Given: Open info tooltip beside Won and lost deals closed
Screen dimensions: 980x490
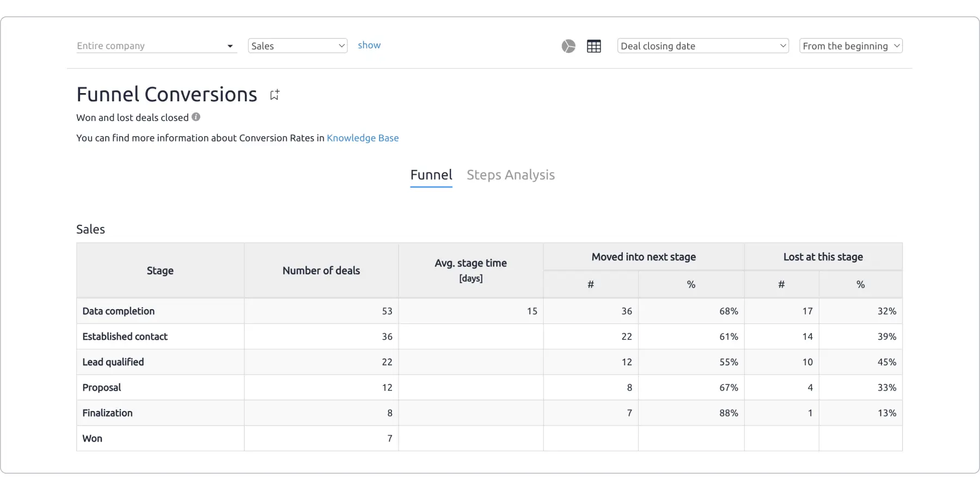Looking at the screenshot, I should [x=196, y=117].
